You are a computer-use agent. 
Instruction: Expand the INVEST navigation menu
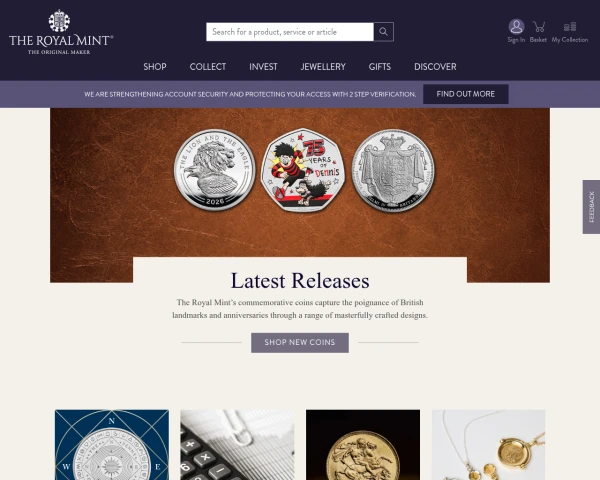point(263,67)
